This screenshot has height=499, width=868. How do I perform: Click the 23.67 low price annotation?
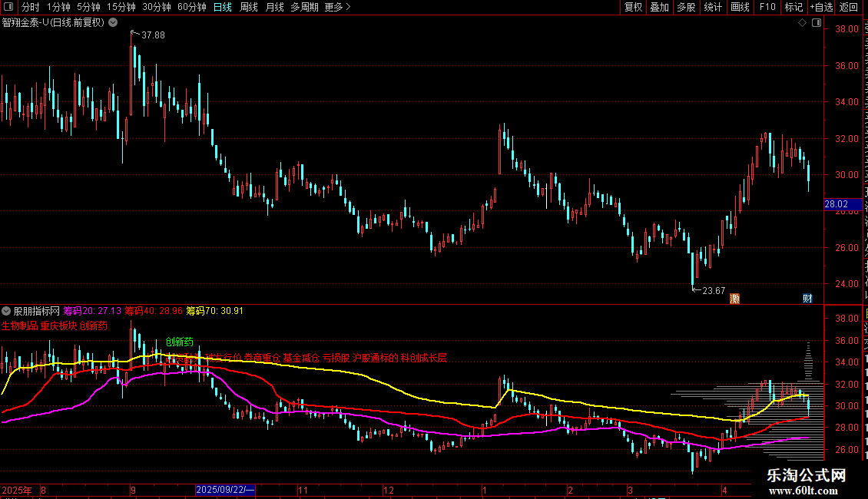click(x=714, y=290)
